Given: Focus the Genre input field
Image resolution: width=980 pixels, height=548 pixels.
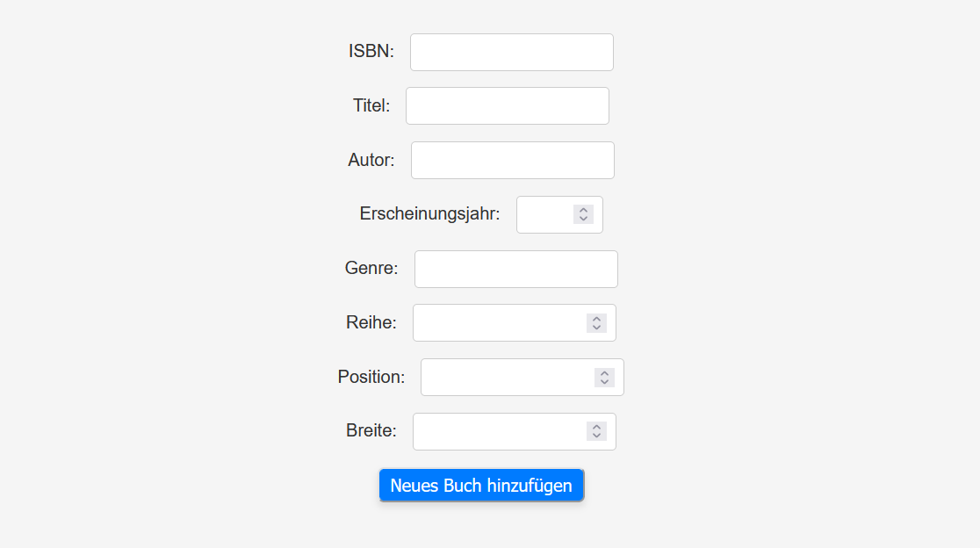Looking at the screenshot, I should (516, 269).
